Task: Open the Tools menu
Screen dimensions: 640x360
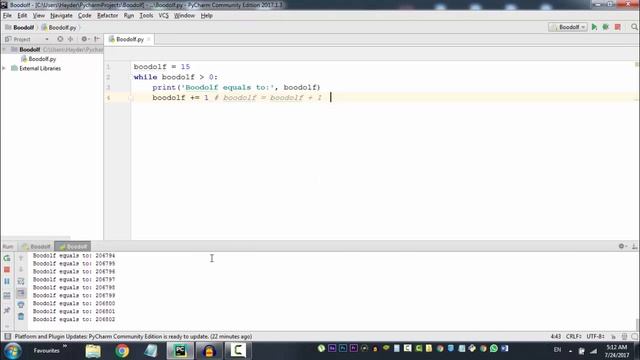Action: click(x=146, y=16)
